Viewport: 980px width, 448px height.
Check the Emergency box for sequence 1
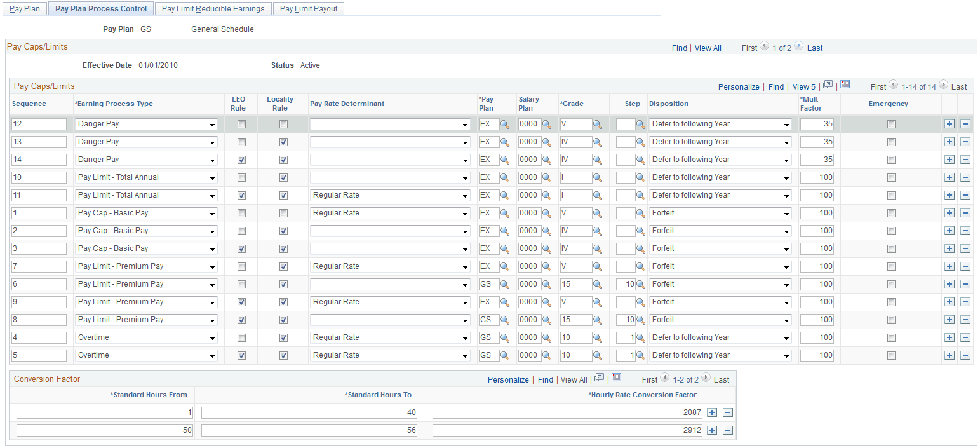tap(891, 213)
